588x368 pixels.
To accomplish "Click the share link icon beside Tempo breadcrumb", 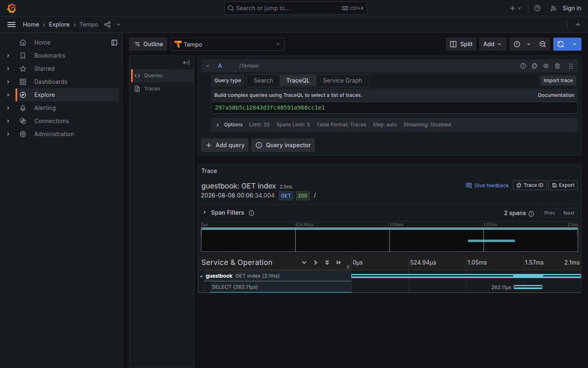I will click(x=107, y=25).
